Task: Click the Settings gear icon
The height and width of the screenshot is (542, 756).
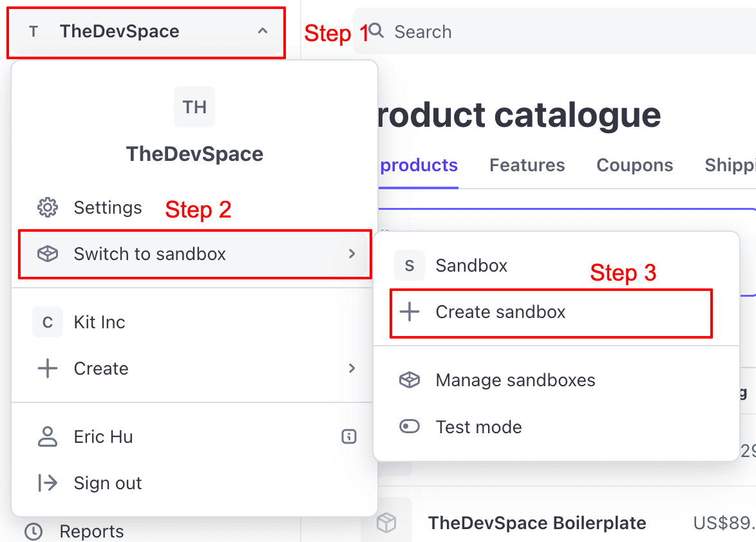Action: click(x=47, y=208)
